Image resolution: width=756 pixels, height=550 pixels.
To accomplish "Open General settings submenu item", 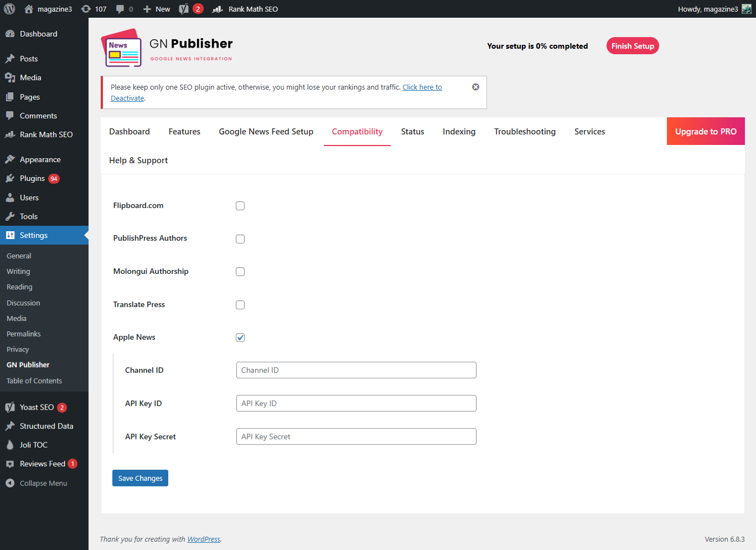I will tap(19, 256).
